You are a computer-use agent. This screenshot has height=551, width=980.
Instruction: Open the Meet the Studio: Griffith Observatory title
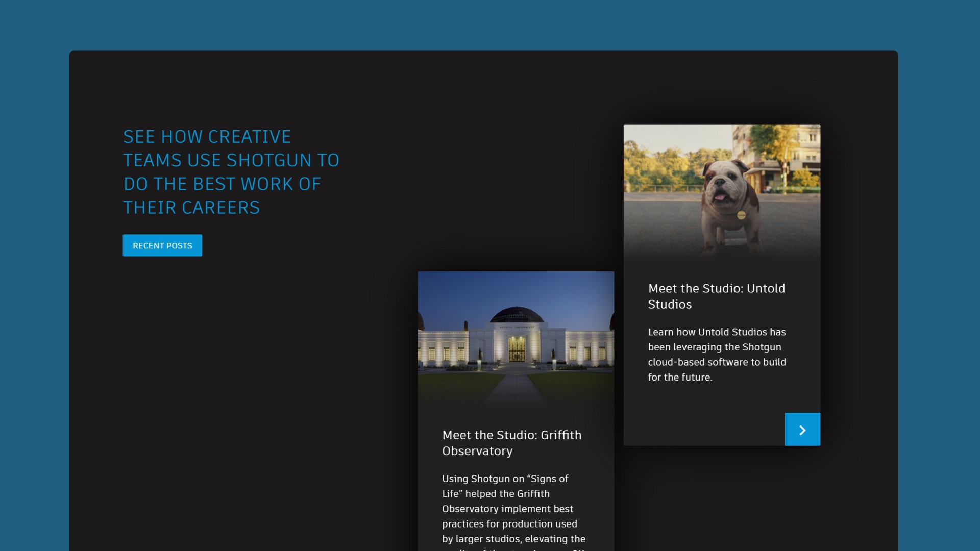(511, 443)
